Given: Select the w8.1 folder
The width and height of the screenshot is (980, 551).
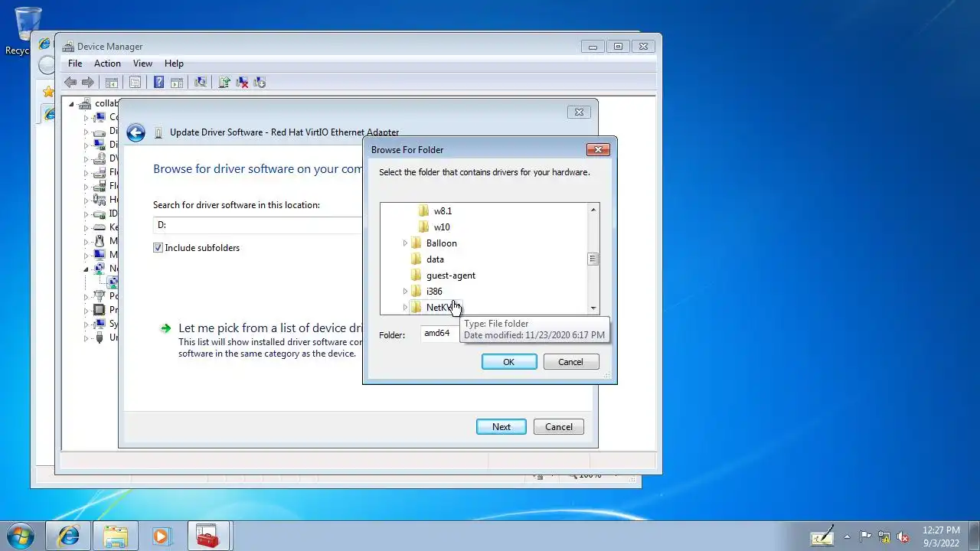Looking at the screenshot, I should click(x=443, y=211).
